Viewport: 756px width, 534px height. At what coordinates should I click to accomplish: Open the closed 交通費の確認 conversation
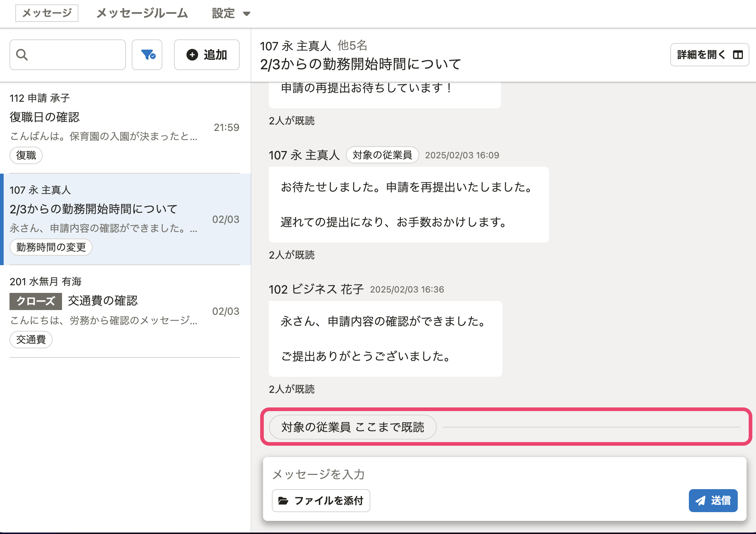click(103, 301)
